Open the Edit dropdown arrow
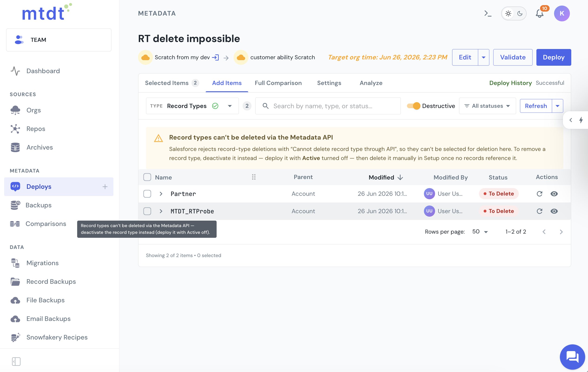 [x=483, y=57]
